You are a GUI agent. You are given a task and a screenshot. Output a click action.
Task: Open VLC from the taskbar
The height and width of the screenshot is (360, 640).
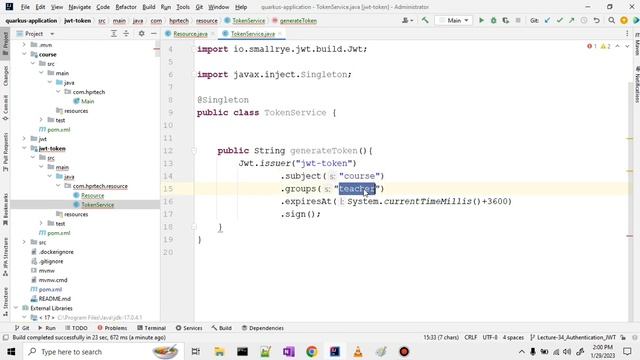pos(358,351)
